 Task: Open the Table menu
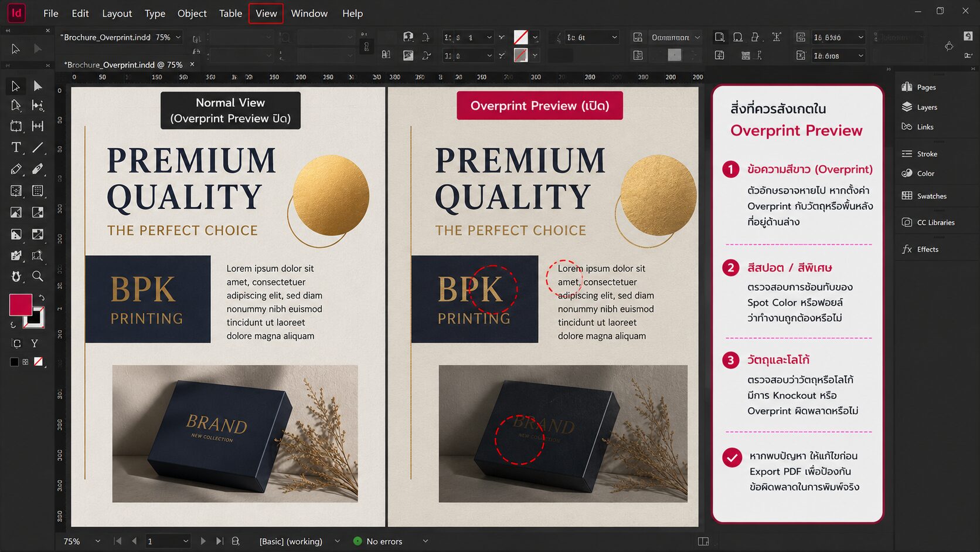pyautogui.click(x=230, y=13)
